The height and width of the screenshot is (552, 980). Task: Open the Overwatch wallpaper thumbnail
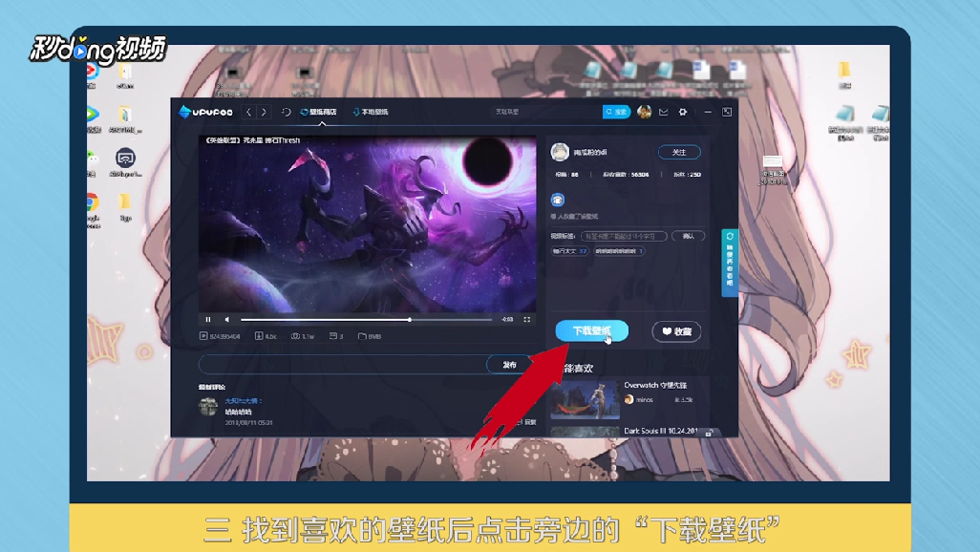click(x=585, y=399)
